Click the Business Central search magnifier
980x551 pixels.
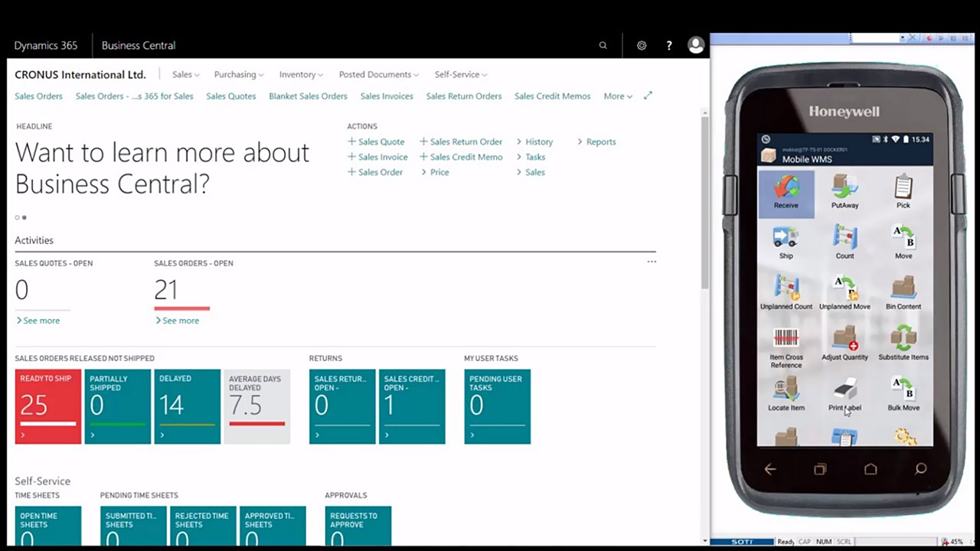point(603,45)
